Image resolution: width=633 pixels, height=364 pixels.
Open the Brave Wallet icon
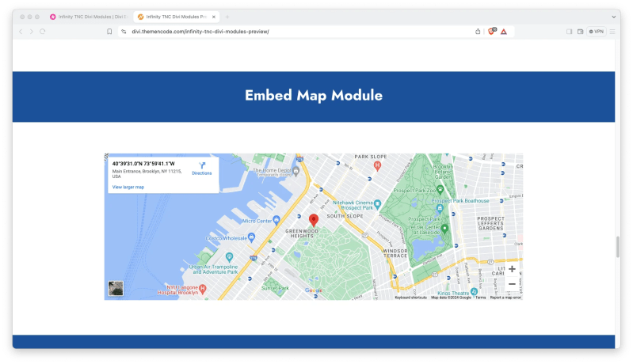point(580,32)
